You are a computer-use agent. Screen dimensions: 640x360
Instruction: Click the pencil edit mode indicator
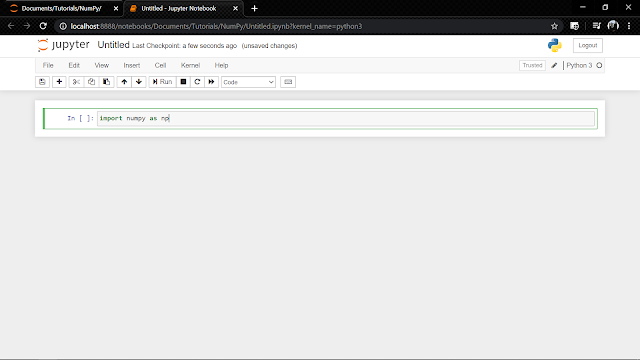[554, 65]
